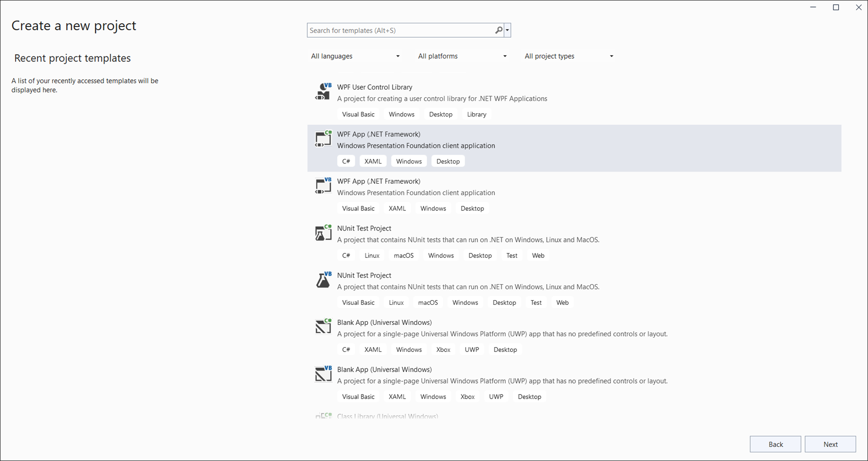Click the C# WPF App (.NET Framework) icon
868x461 pixels.
(x=323, y=138)
